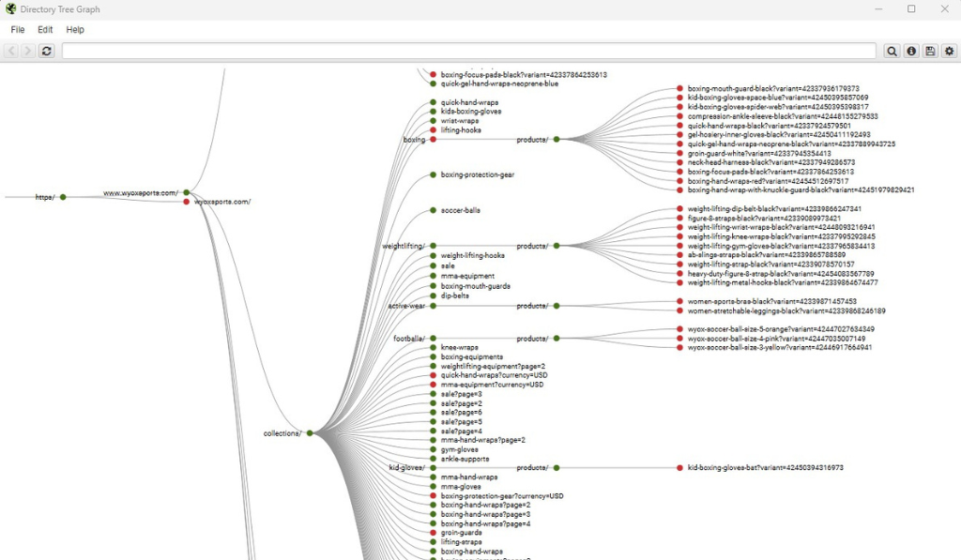Click the back navigation arrow

[x=11, y=51]
